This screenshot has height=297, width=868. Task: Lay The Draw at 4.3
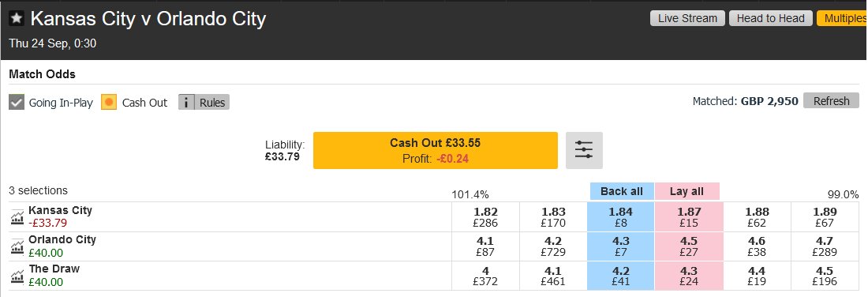(x=689, y=276)
